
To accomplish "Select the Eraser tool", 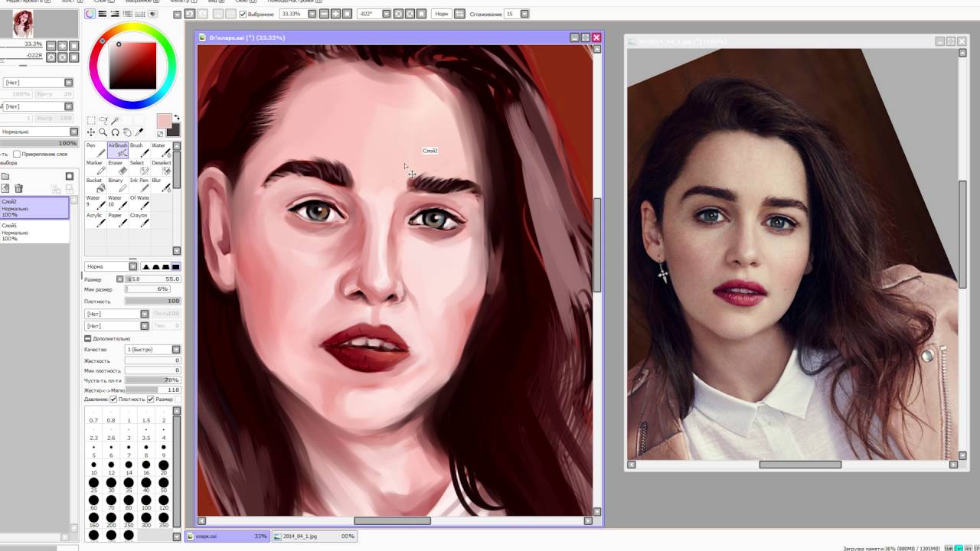I will point(117,167).
